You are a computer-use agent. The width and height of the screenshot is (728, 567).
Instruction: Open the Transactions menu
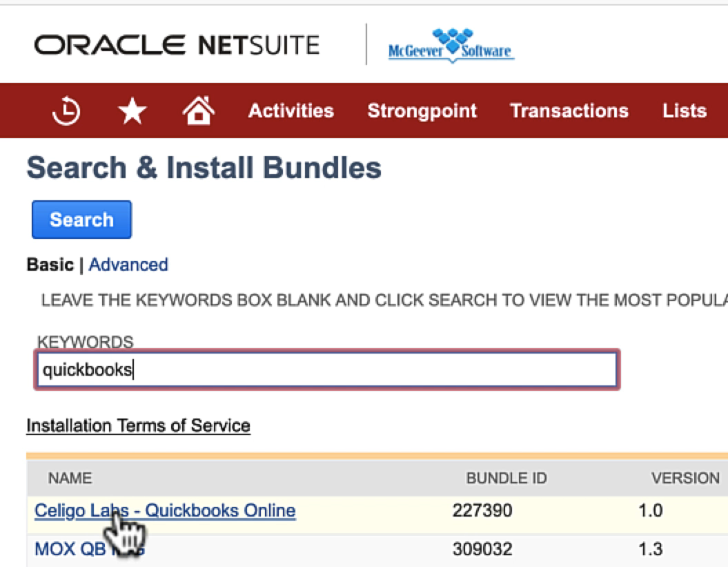[569, 110]
